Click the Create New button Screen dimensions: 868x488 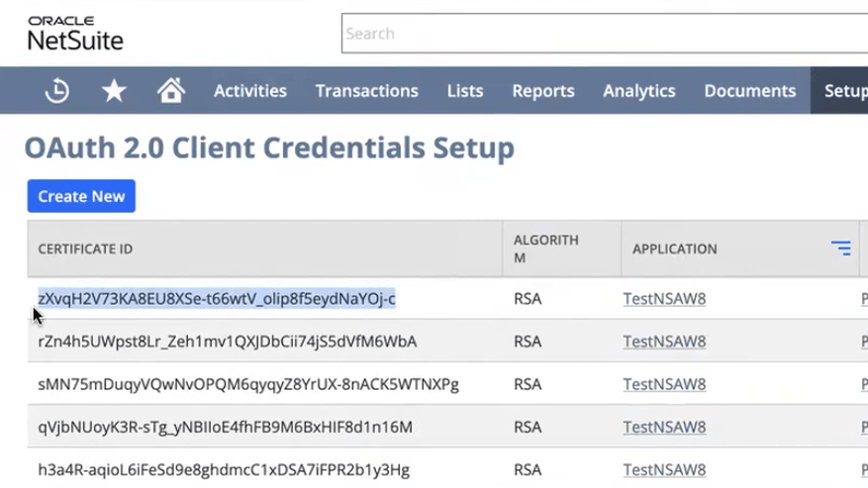click(x=81, y=196)
